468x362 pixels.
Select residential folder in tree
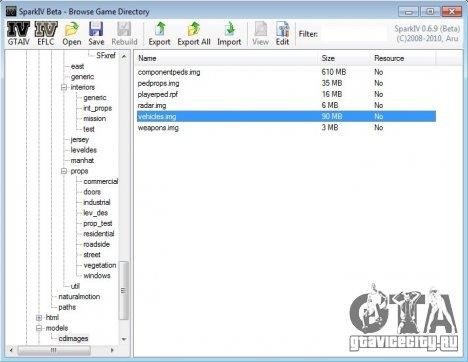point(99,234)
